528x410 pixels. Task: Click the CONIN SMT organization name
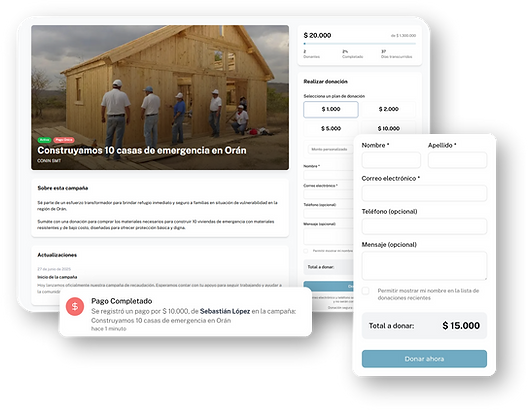[49, 161]
